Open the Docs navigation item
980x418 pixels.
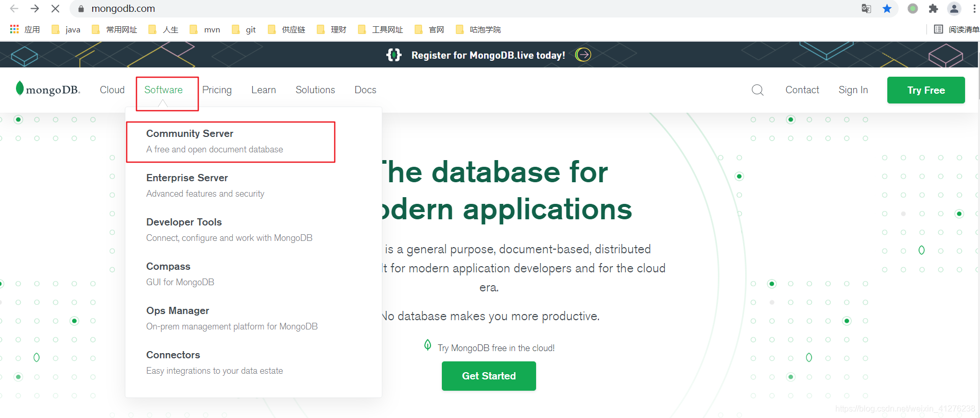pos(365,90)
